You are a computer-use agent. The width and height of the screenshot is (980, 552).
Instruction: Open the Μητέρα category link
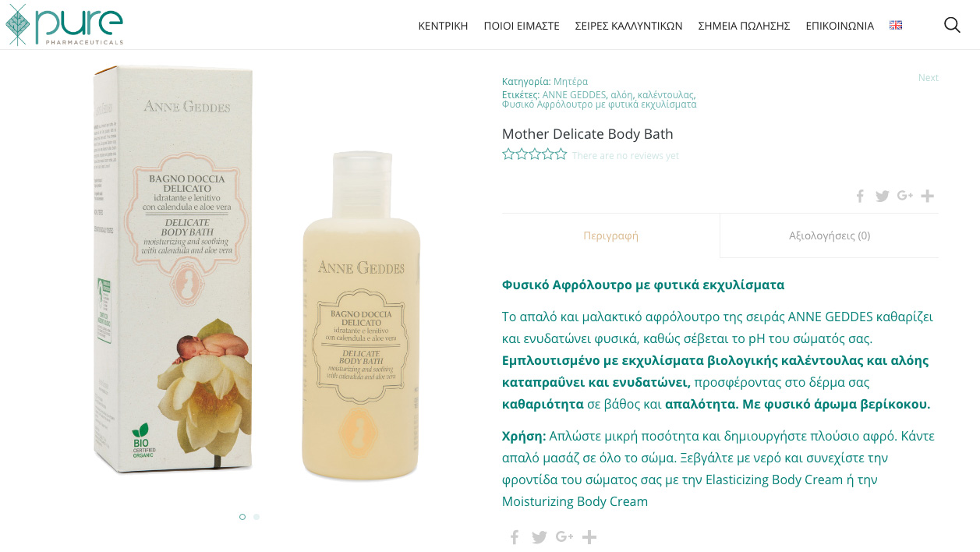[x=571, y=81]
